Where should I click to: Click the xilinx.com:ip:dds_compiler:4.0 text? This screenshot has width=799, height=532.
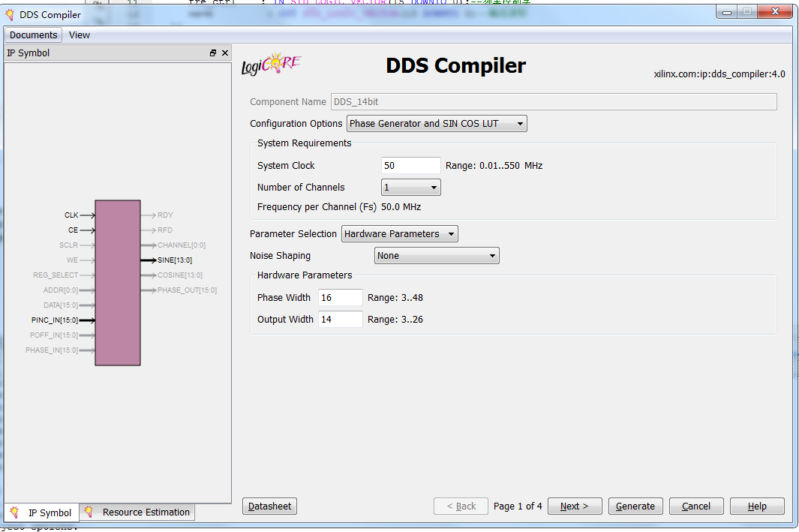[719, 74]
